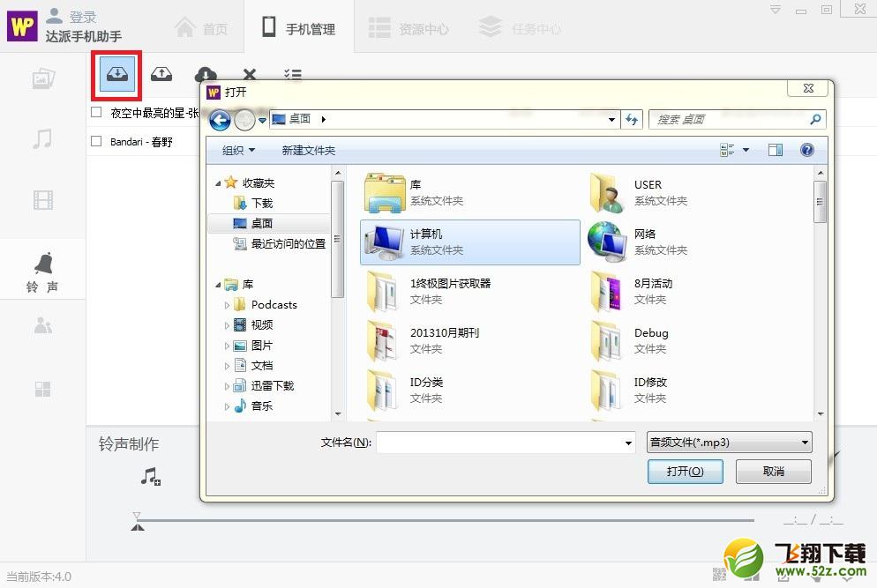The image size is (877, 588).
Task: Click the 新建文件夹 new folder button
Action: click(308, 150)
